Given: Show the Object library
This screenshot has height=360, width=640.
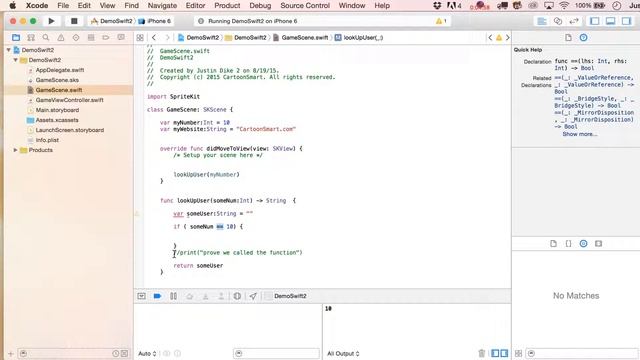Looking at the screenshot, I should pyautogui.click(x=584, y=244).
